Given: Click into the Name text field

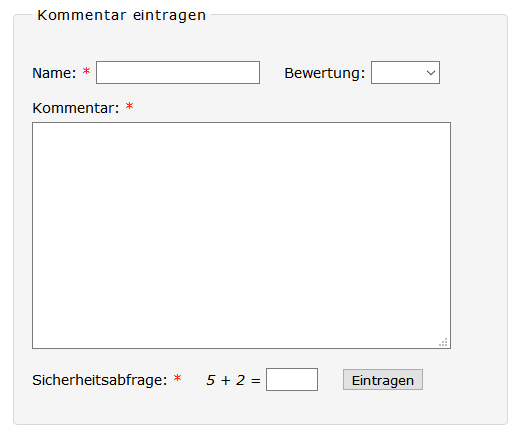Looking at the screenshot, I should click(x=178, y=72).
